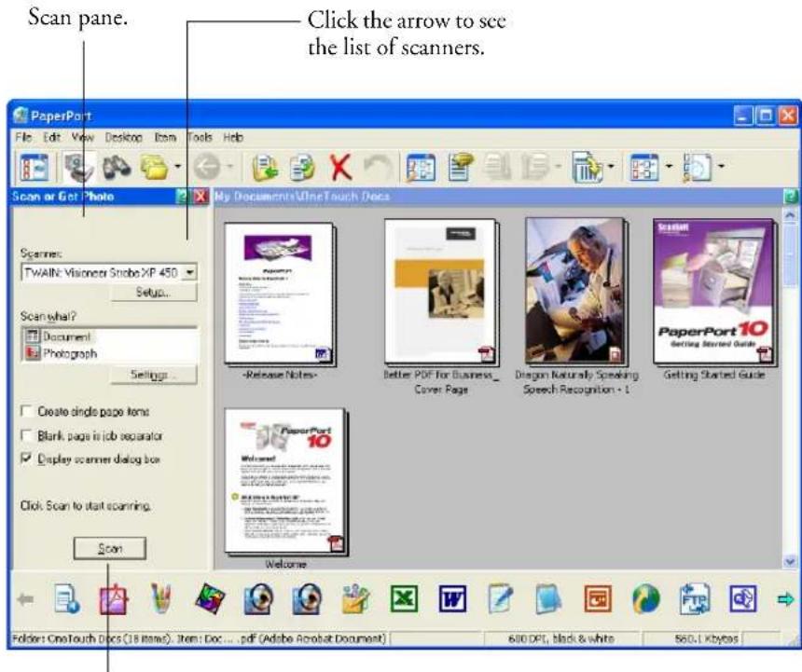Screen dimensions: 802x672
Task: Untick the Display scanner dialog box checkbox
Action: (26, 459)
